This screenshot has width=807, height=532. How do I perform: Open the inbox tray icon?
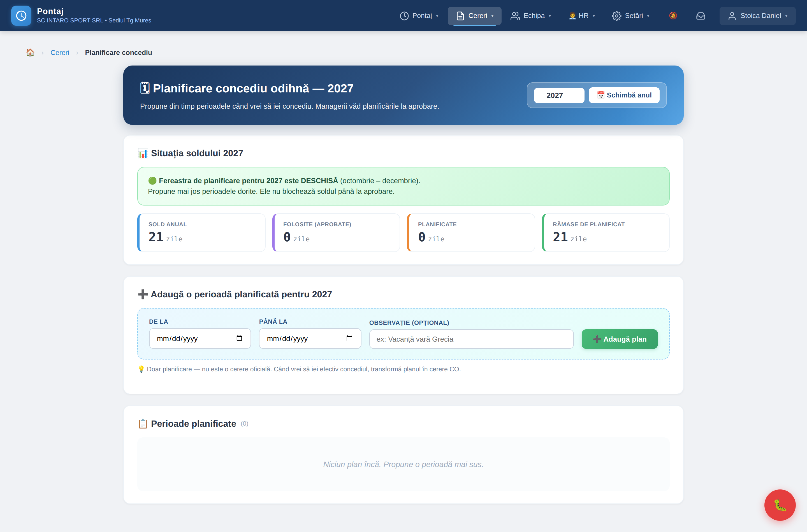(701, 16)
